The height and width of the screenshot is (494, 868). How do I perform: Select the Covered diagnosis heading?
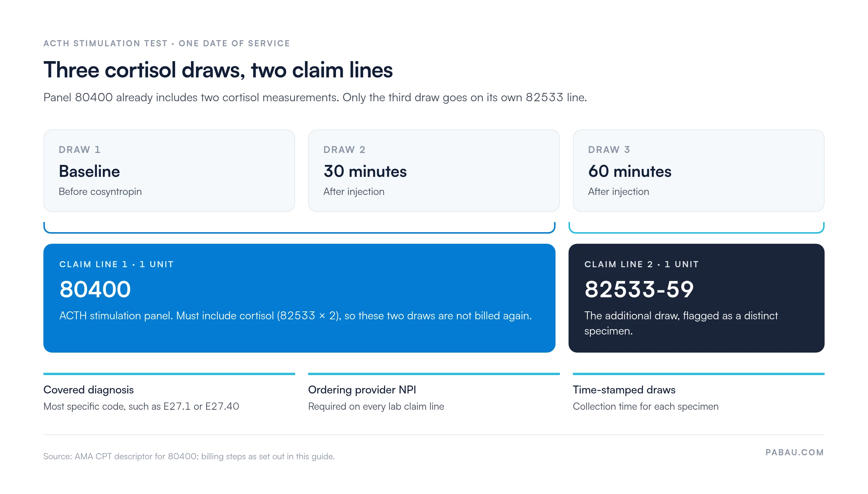click(x=89, y=390)
